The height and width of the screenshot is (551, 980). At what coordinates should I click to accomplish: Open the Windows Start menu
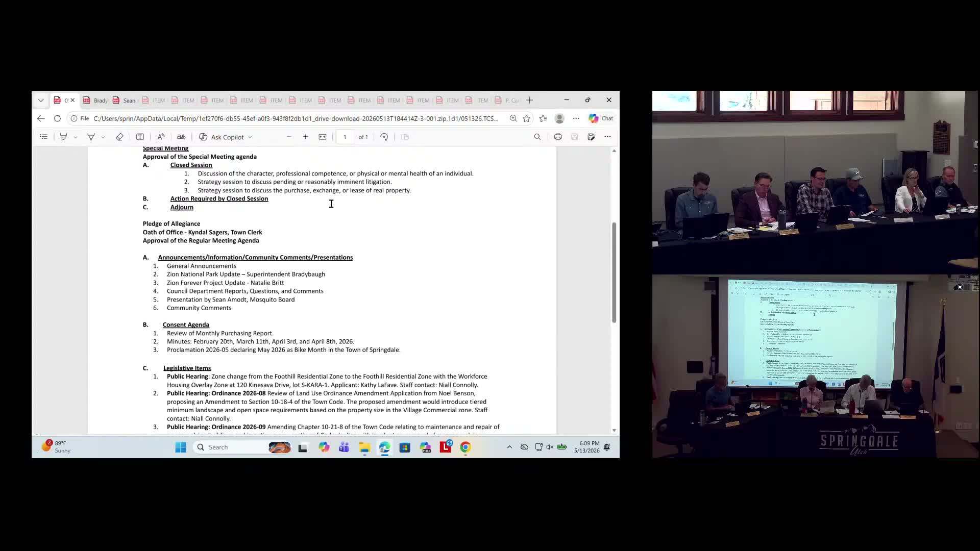(181, 447)
